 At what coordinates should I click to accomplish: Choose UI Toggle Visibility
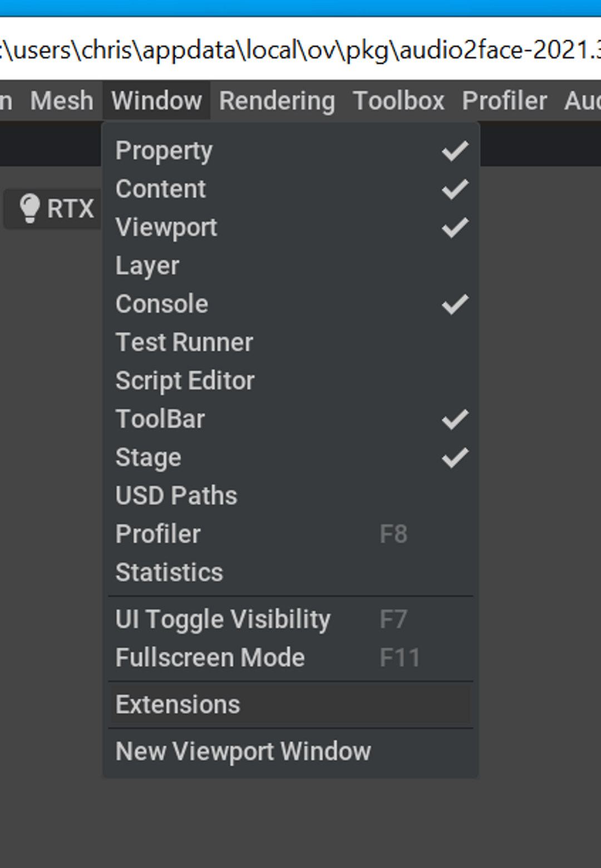tap(290, 620)
